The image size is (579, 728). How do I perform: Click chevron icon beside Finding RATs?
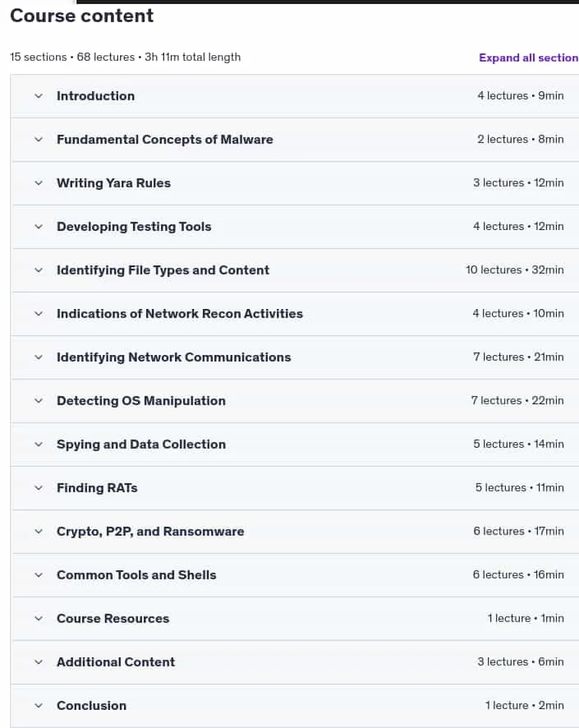coord(39,488)
